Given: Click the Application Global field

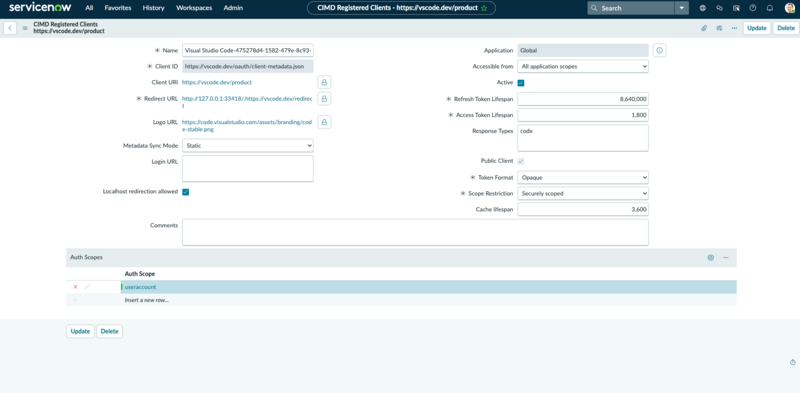Looking at the screenshot, I should pyautogui.click(x=583, y=51).
